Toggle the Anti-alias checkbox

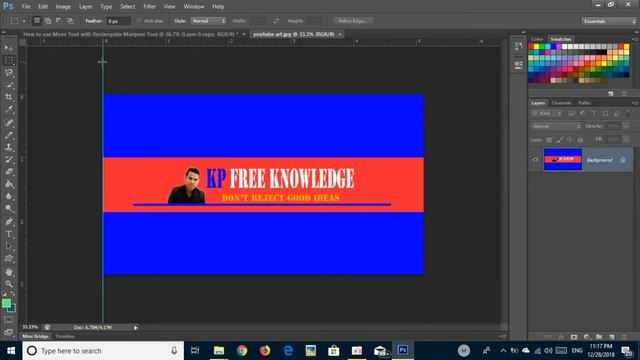pos(138,21)
